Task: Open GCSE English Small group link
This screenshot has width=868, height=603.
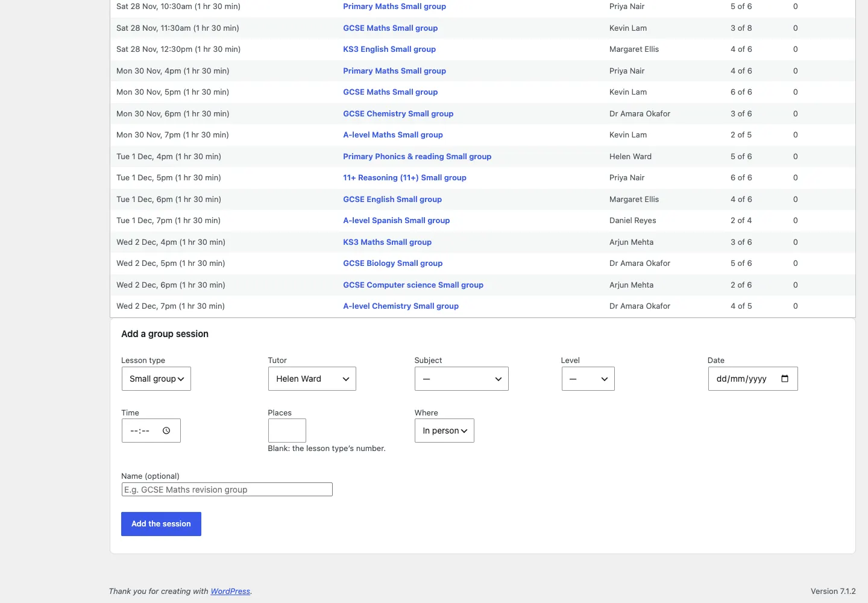Action: (392, 200)
